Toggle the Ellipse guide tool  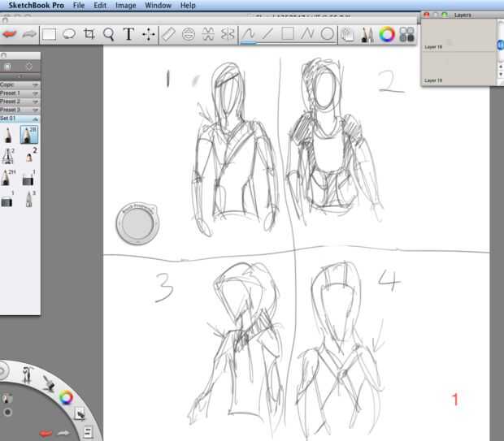[x=189, y=34]
